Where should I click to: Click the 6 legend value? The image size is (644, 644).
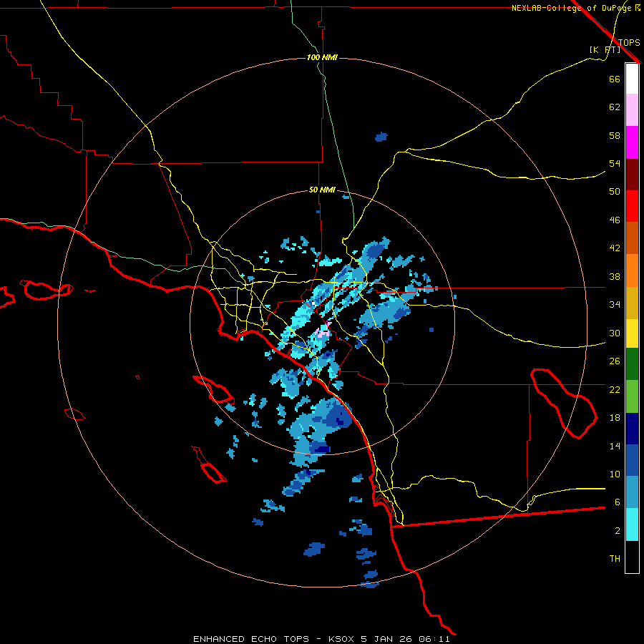(x=617, y=502)
